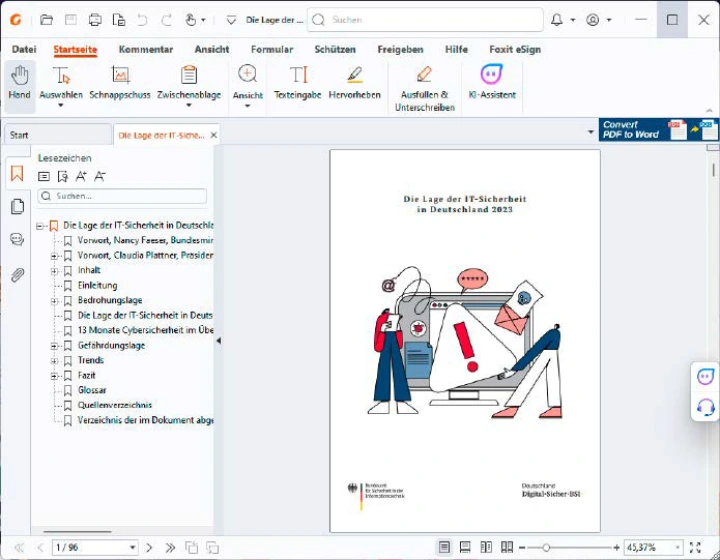Open the zoom percentage dropdown

click(677, 547)
